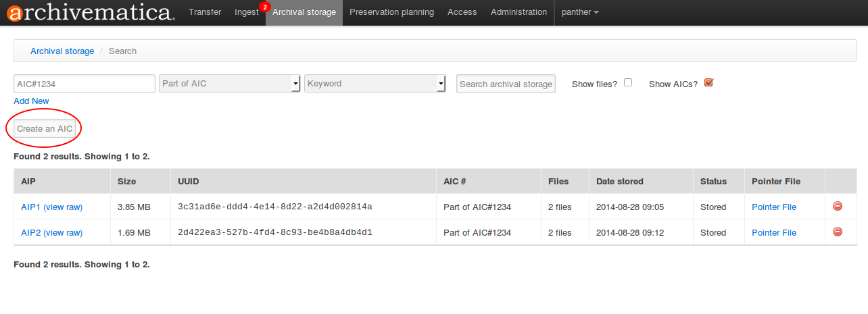Open the Keyword query type dropdown
The width and height of the screenshot is (868, 314).
375,84
